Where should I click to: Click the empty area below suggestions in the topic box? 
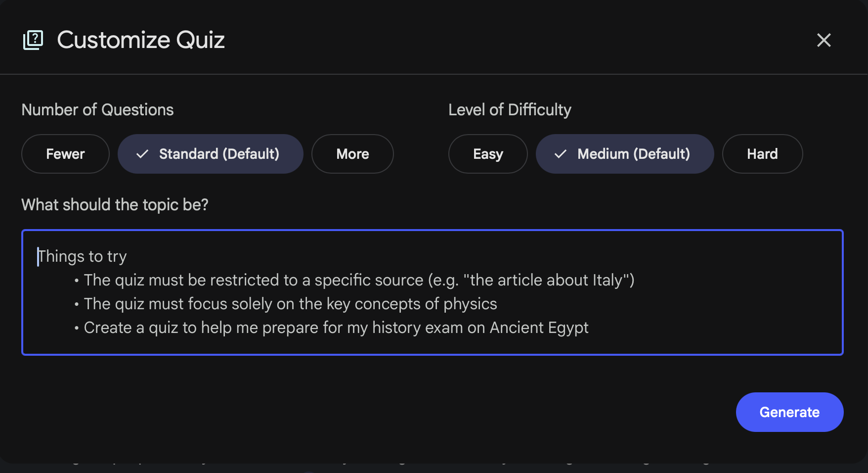432,345
